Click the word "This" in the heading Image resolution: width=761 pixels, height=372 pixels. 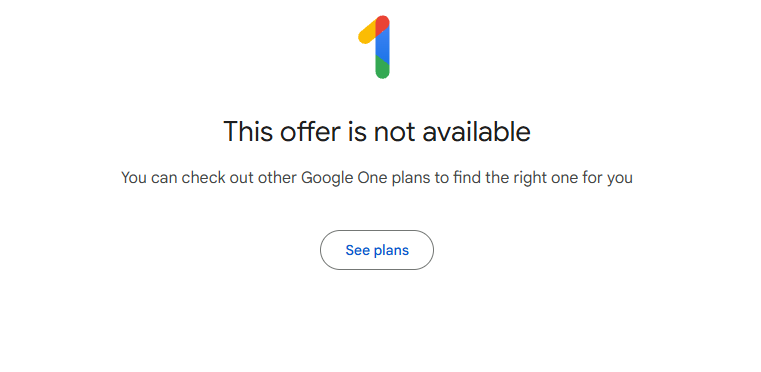click(x=248, y=132)
